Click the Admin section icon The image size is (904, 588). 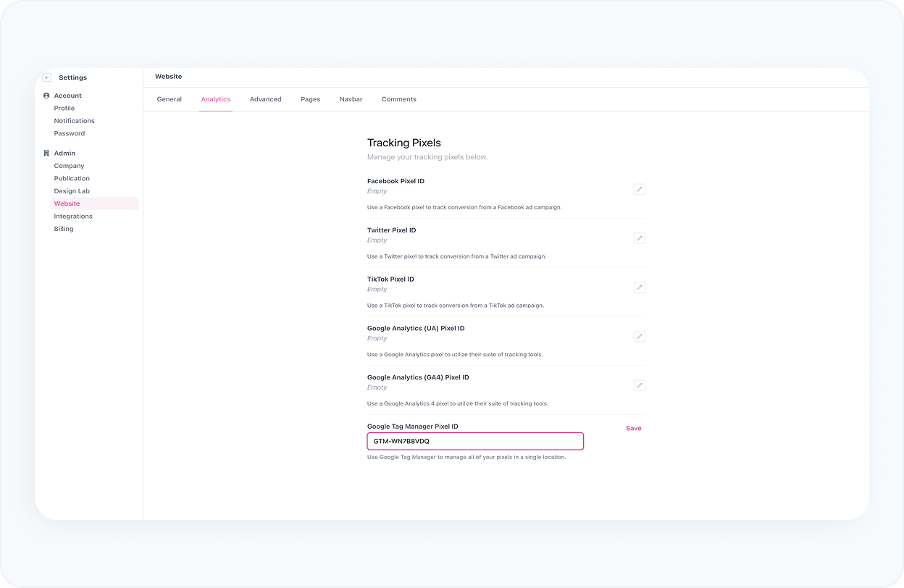pyautogui.click(x=46, y=153)
